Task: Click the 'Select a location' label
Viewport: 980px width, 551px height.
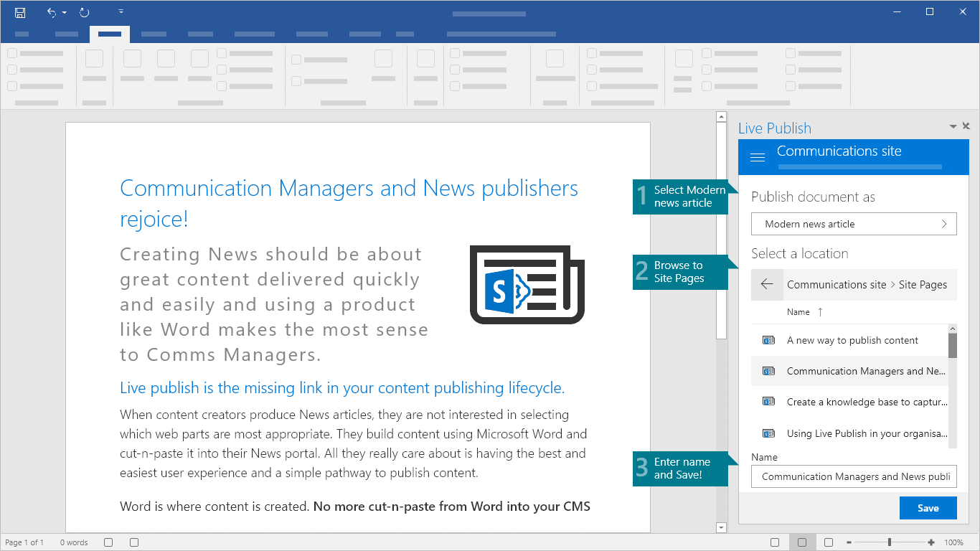Action: [x=799, y=253]
